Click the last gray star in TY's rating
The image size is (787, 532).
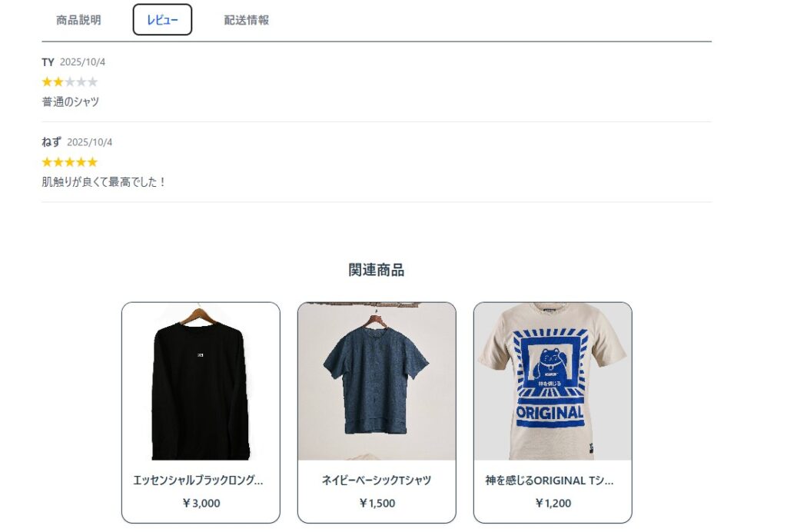pyautogui.click(x=92, y=81)
